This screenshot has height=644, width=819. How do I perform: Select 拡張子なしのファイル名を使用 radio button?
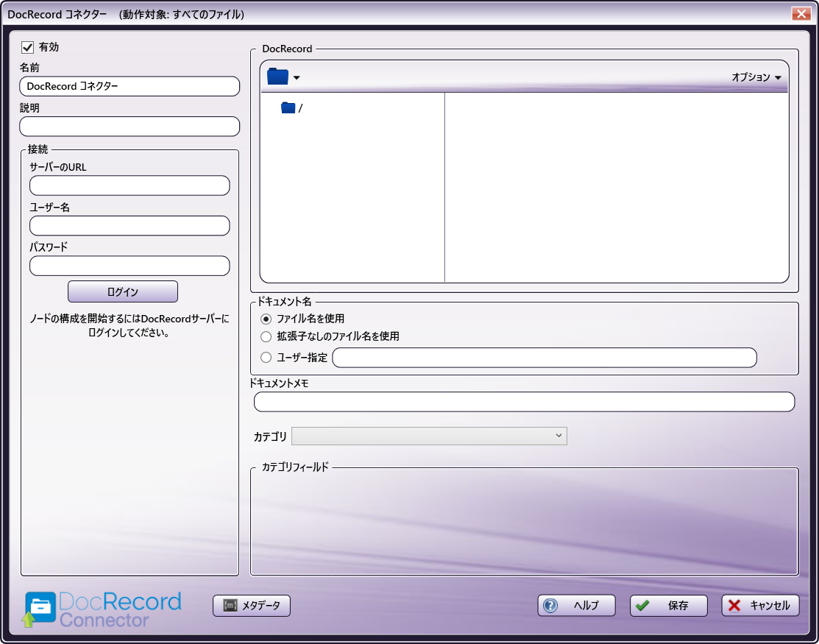pos(266,336)
